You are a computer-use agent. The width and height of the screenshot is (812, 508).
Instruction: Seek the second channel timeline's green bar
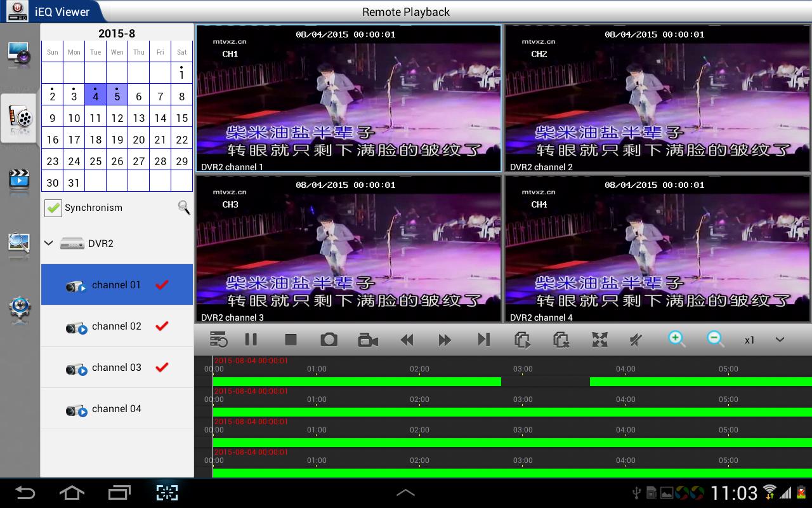click(x=512, y=412)
